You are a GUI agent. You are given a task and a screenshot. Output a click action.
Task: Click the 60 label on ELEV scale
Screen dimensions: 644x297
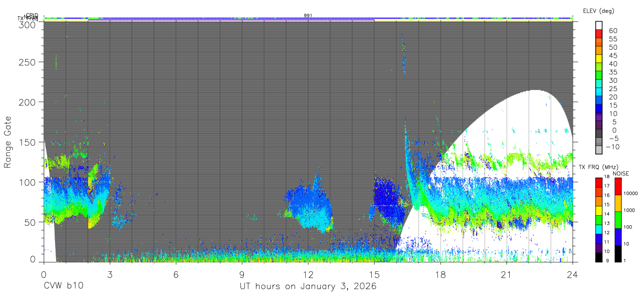(613, 31)
